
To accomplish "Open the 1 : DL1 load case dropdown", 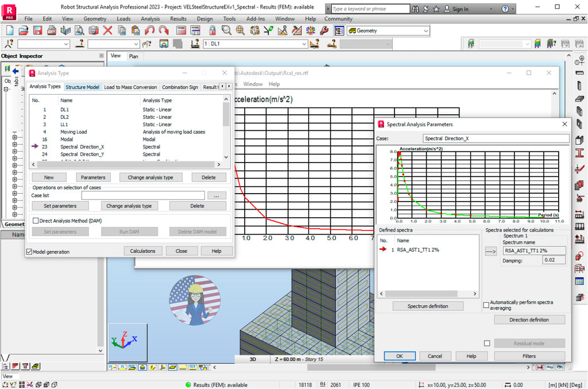I will coord(304,44).
